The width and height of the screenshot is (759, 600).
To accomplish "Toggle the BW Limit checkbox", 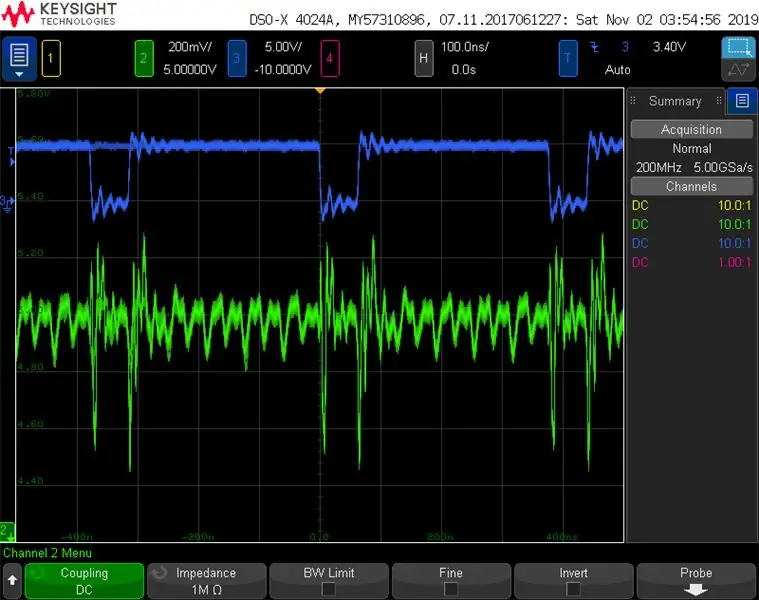I will pos(329,588).
